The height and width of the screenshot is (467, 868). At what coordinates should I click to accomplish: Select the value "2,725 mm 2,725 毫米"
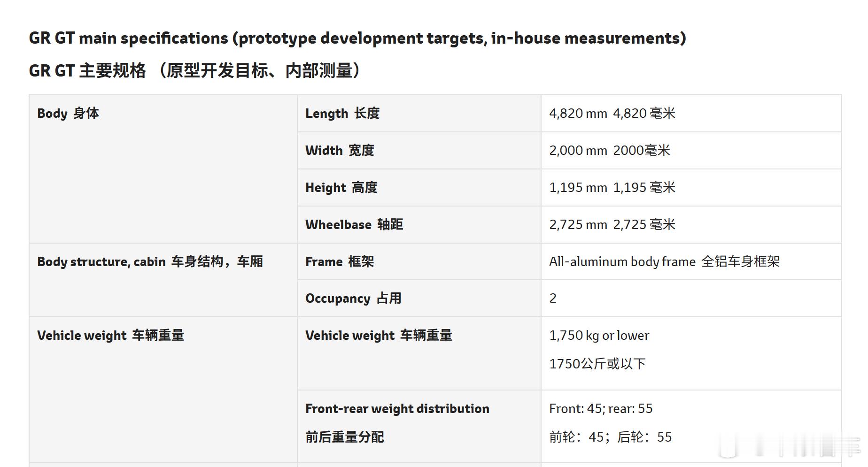click(612, 224)
